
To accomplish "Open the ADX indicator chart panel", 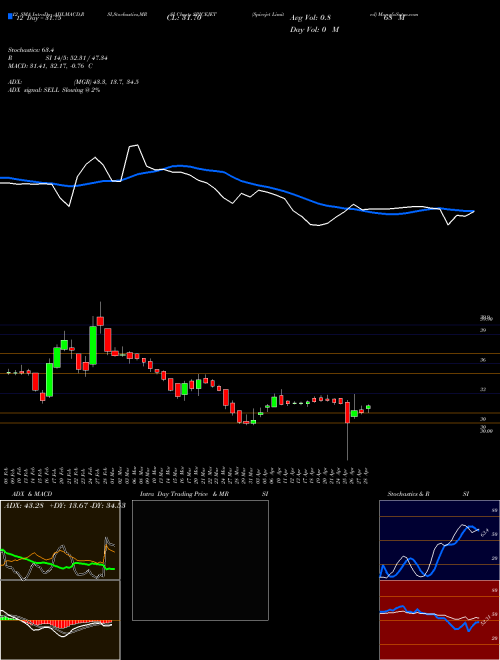I will click(x=60, y=540).
